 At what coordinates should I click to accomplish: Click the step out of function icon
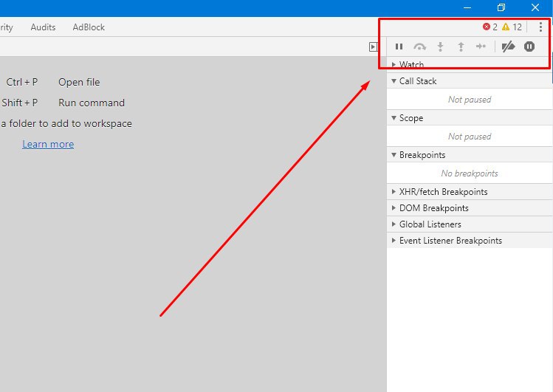click(x=461, y=47)
